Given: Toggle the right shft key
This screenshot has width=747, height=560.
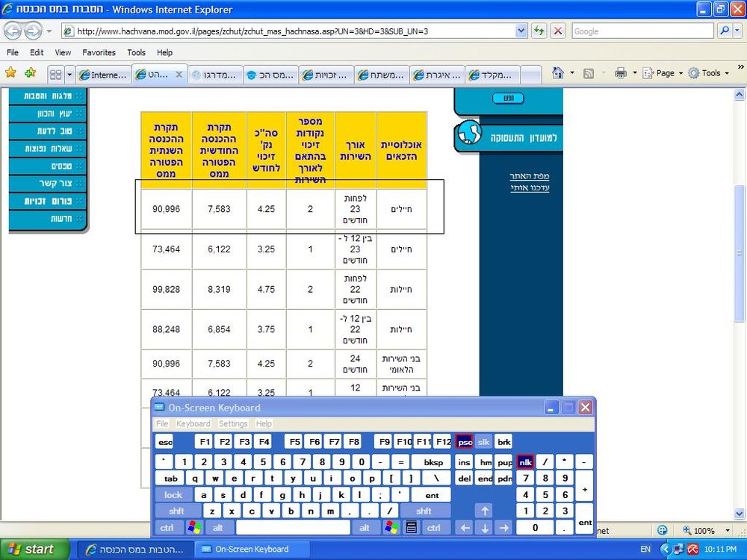Looking at the screenshot, I should coord(424,511).
